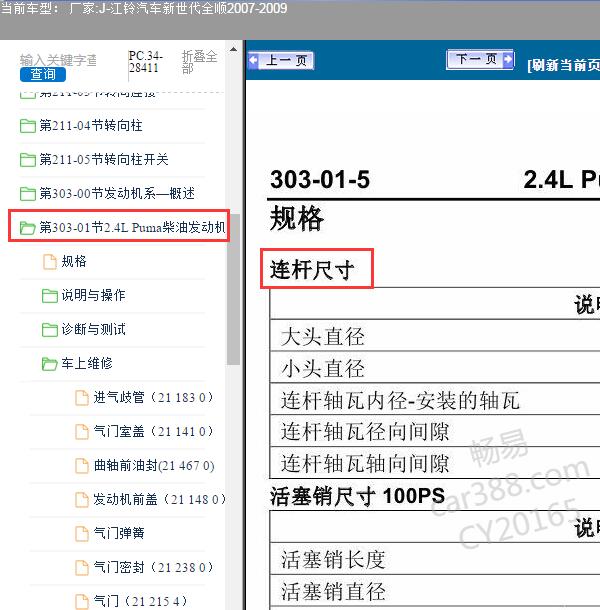Click folder icon beside 第211-04节转向柱
600x610 pixels.
pyautogui.click(x=28, y=126)
